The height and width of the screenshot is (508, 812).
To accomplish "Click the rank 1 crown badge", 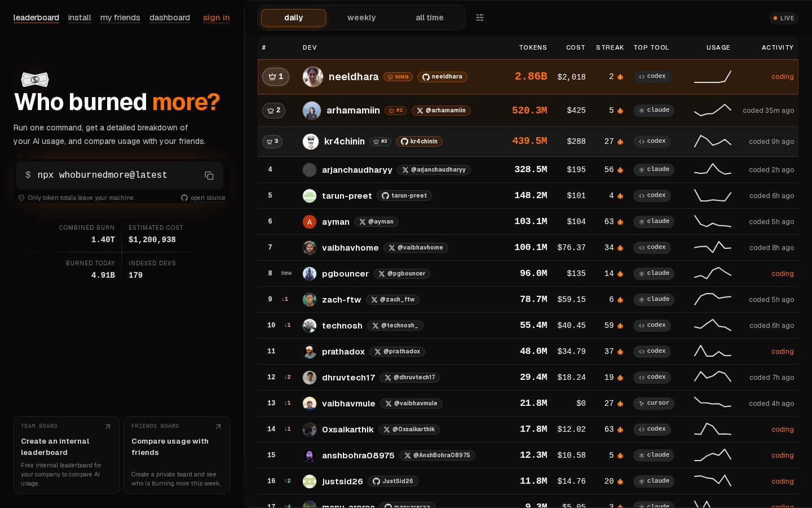I will point(276,77).
